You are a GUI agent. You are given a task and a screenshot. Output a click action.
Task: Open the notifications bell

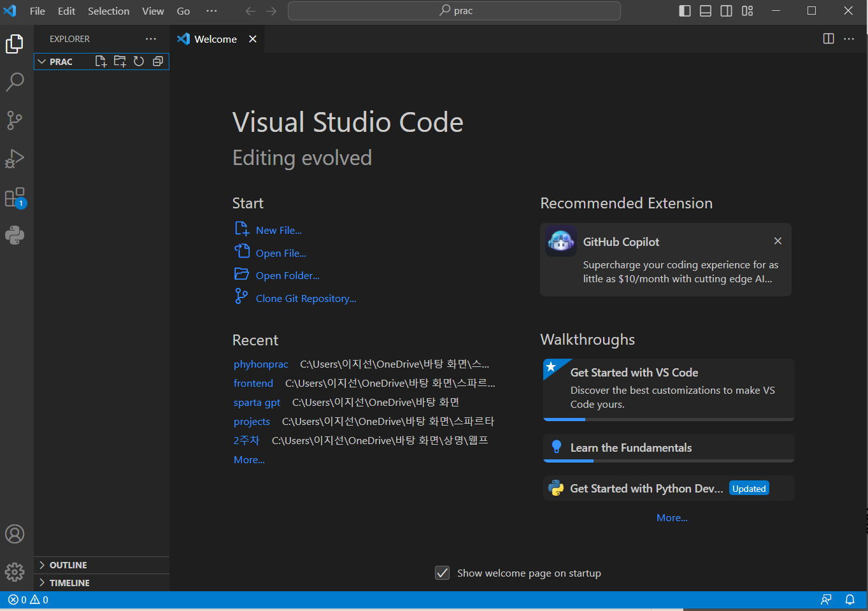click(x=850, y=600)
